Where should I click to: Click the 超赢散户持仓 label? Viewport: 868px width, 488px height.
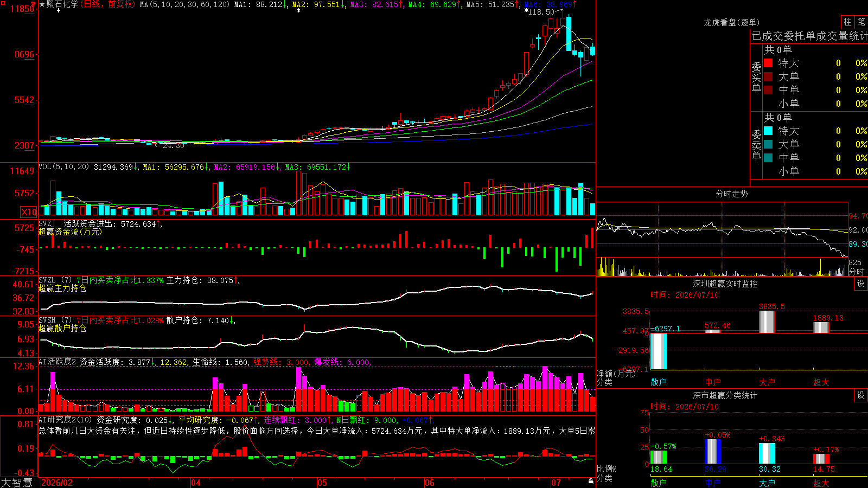[x=62, y=329]
